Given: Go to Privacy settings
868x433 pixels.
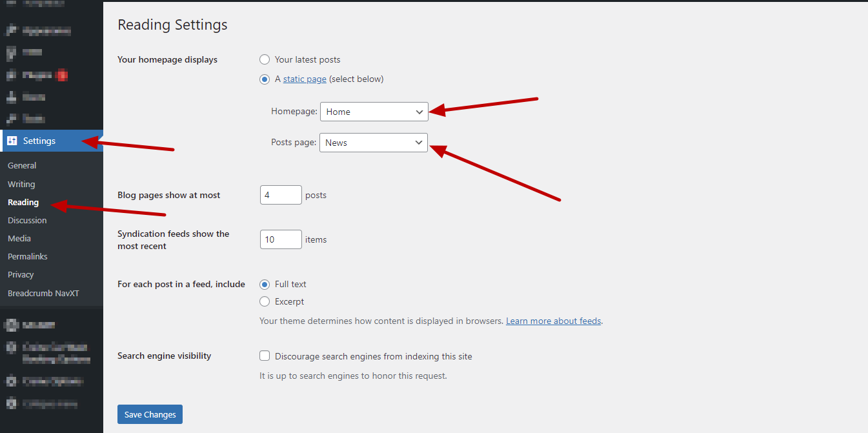Looking at the screenshot, I should coord(21,274).
